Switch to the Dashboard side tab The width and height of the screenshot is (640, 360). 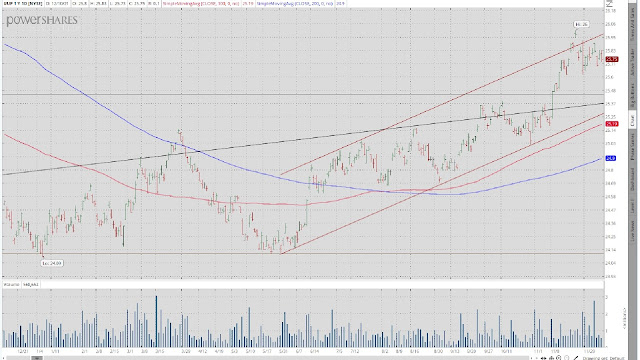pyautogui.click(x=632, y=180)
